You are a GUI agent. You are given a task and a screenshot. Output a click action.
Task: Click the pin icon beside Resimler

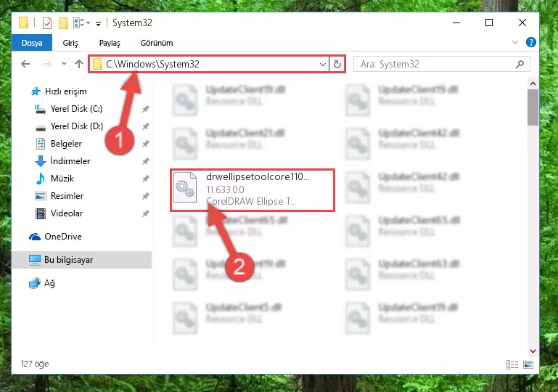pyautogui.click(x=146, y=196)
